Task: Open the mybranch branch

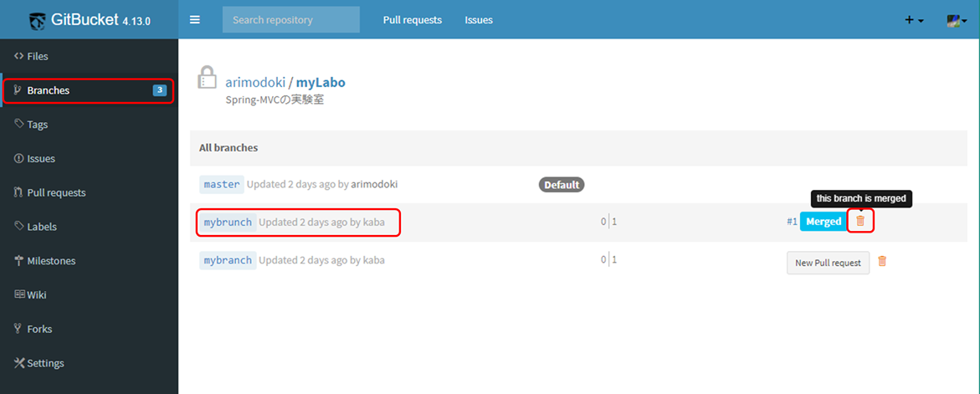Action: pos(228,260)
